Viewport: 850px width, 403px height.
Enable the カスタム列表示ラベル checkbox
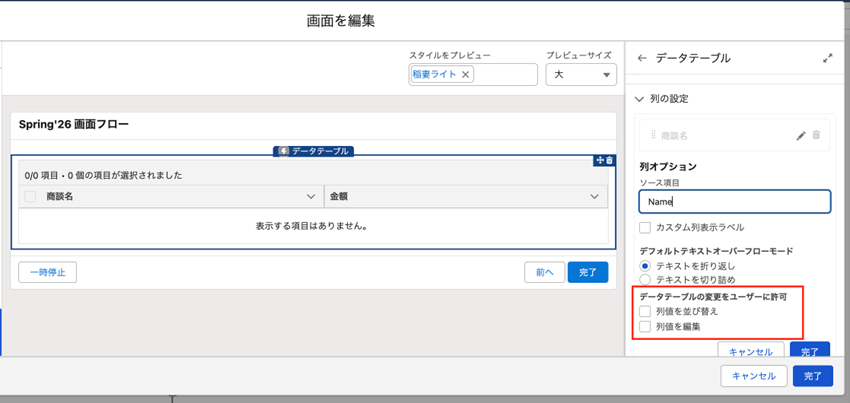pos(645,228)
